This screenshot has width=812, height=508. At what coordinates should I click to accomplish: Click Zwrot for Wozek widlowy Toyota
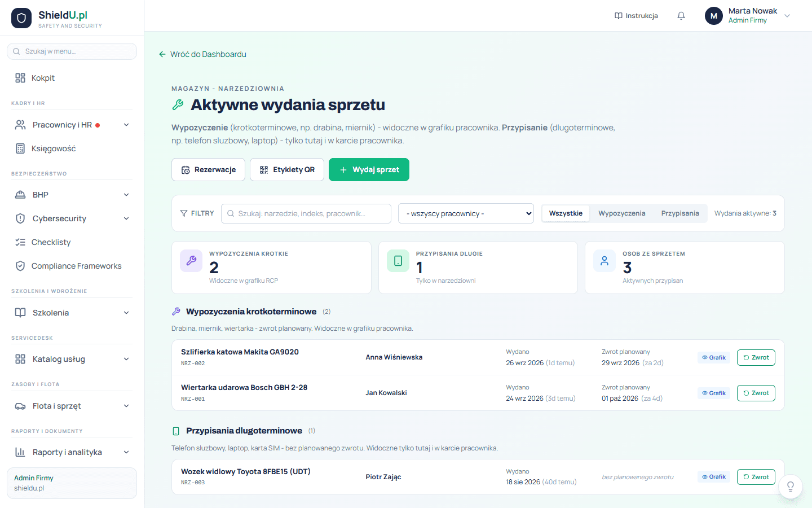coord(756,477)
